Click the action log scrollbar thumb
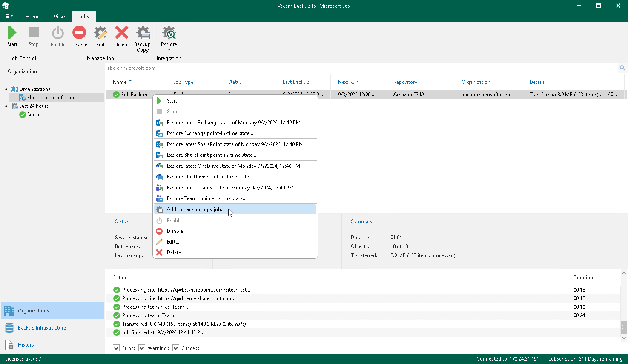This screenshot has height=364, width=628. coord(624,327)
